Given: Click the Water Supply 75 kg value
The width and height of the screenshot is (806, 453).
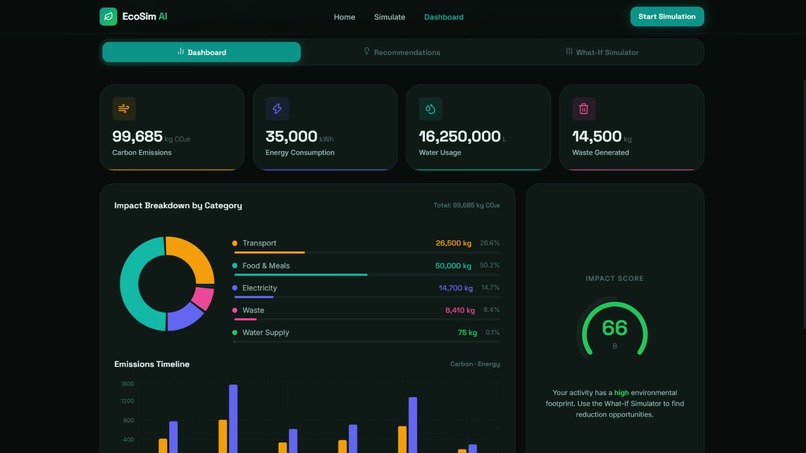Looking at the screenshot, I should click(x=467, y=333).
